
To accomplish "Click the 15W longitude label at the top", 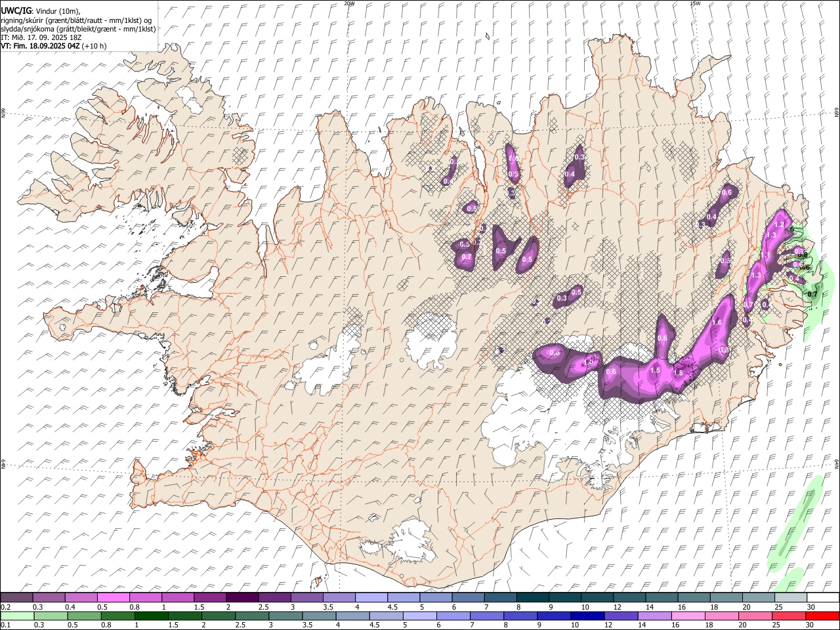I will coord(695,3).
